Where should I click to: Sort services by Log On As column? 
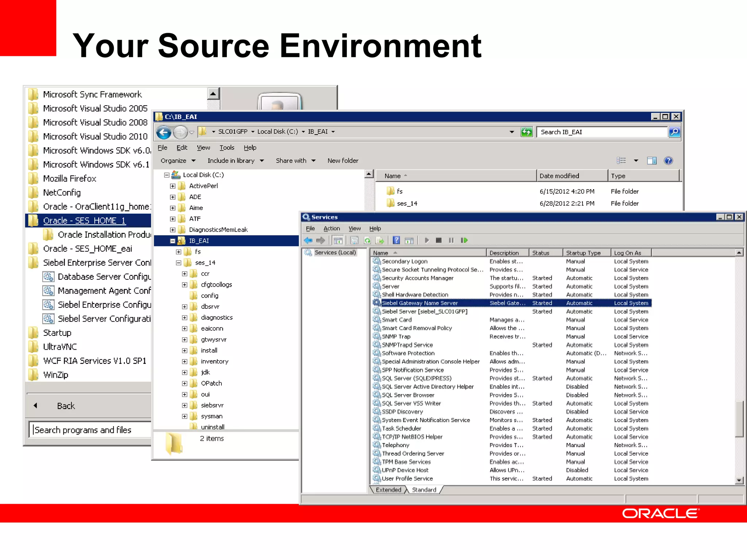point(631,253)
